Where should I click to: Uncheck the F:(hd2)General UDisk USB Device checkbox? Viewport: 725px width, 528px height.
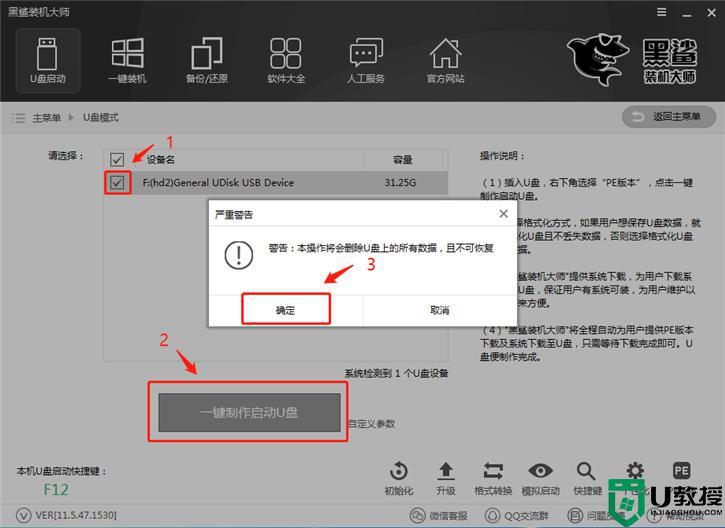coord(117,183)
